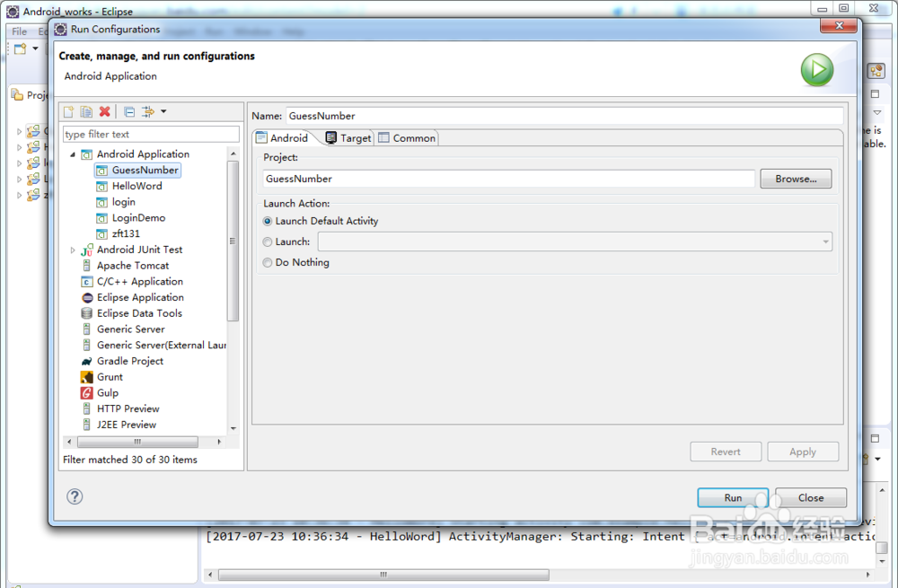Click the Name field

(564, 116)
